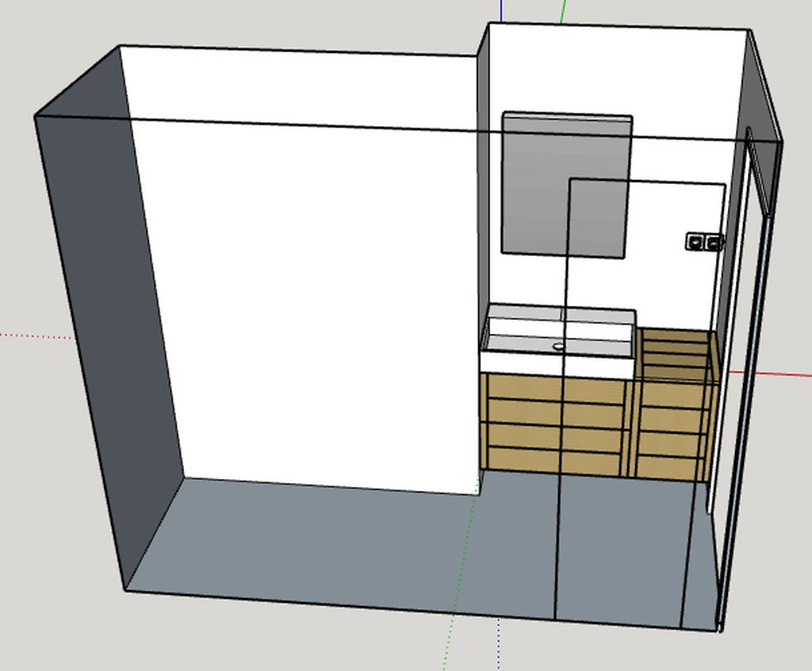Select the bottom drawer of the wooden vanity under the sink
The height and width of the screenshot is (671, 812).
(554, 460)
